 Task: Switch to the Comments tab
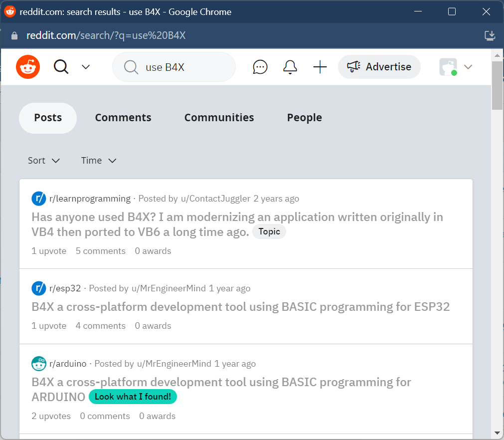click(x=123, y=118)
